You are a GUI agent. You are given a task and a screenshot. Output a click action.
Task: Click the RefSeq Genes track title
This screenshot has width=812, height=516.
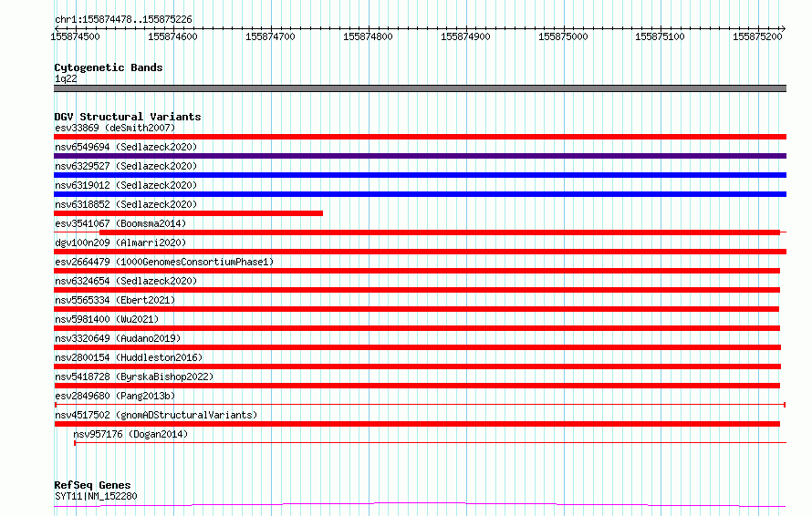[x=92, y=485]
